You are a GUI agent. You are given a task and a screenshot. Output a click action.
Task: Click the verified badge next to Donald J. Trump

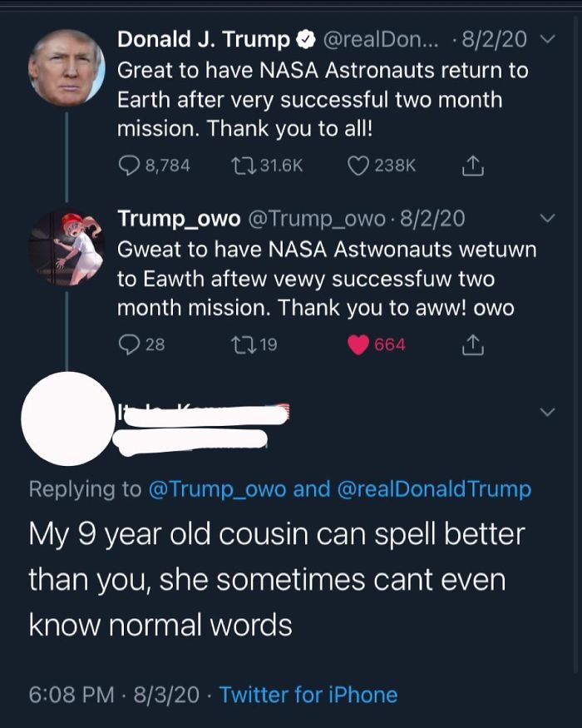[307, 37]
